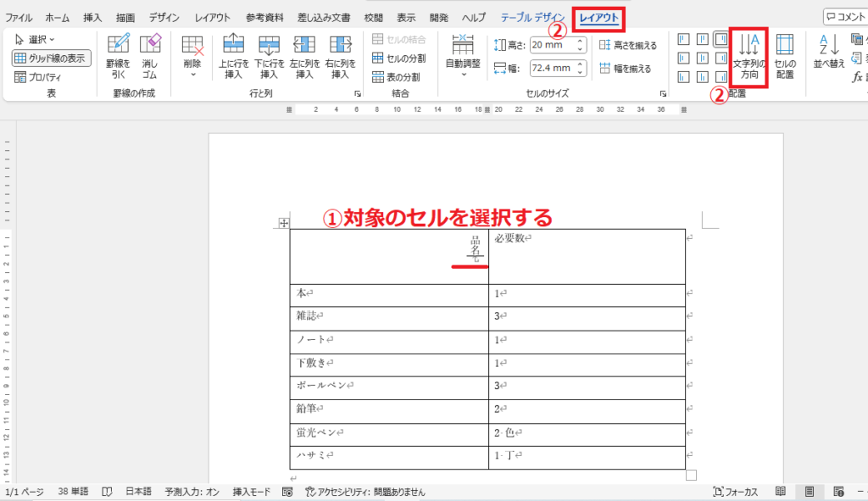The image size is (868, 501).
Task: Open the ファイル tab
Action: 19,18
